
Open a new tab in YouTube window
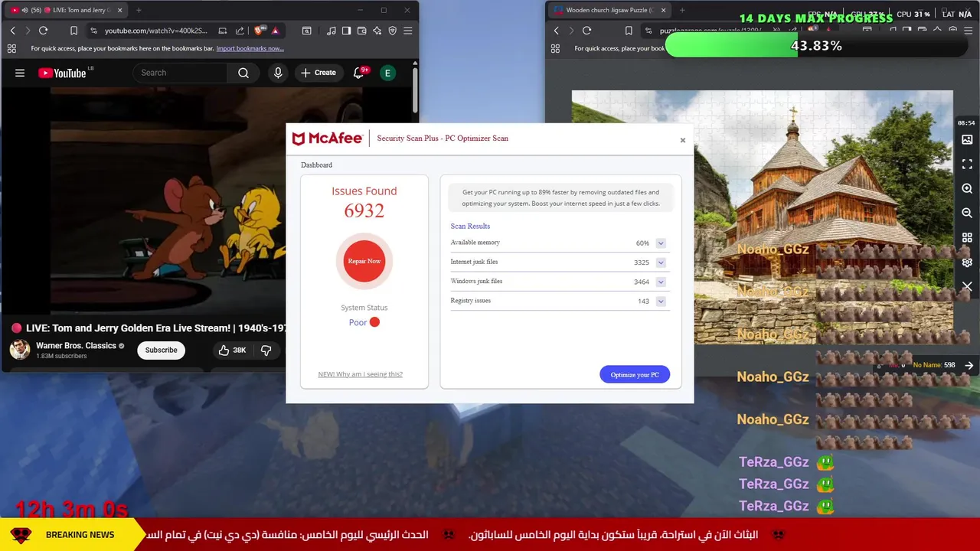click(x=139, y=10)
